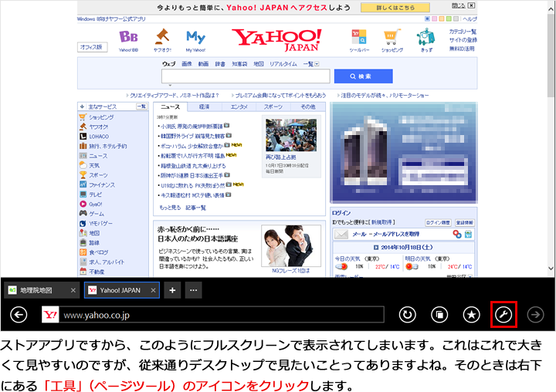Click the オフィス版 button
The width and height of the screenshot is (556, 392).
[92, 47]
